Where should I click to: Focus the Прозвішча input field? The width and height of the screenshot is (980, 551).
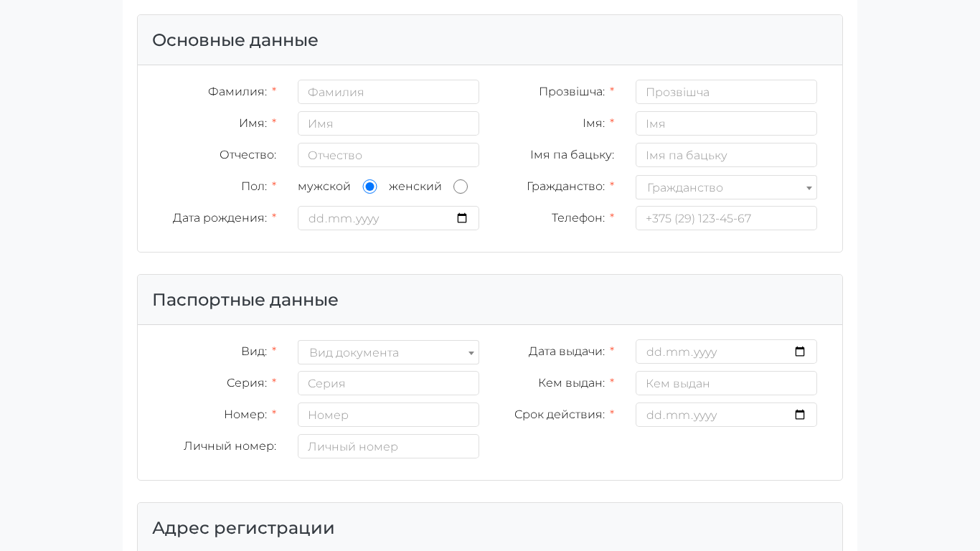coord(726,92)
